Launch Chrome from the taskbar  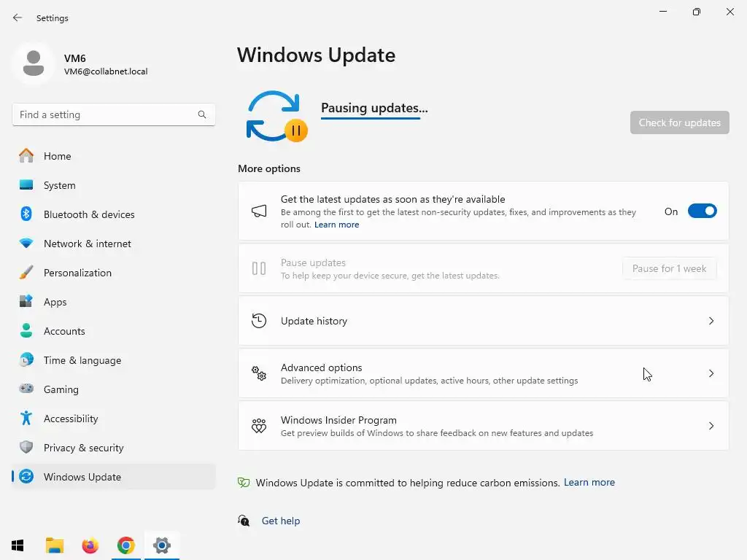[125, 545]
